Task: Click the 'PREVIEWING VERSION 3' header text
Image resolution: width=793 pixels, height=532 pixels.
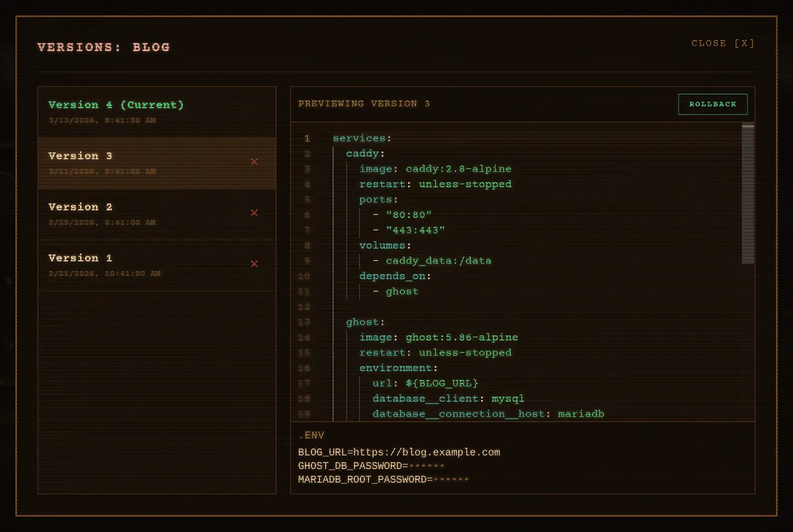Action: [364, 104]
